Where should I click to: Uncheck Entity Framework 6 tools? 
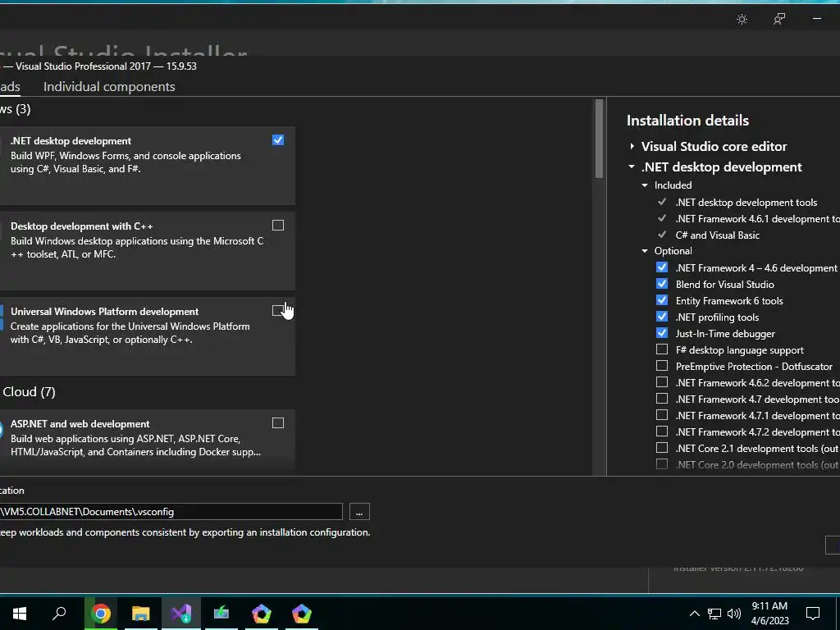coord(662,300)
